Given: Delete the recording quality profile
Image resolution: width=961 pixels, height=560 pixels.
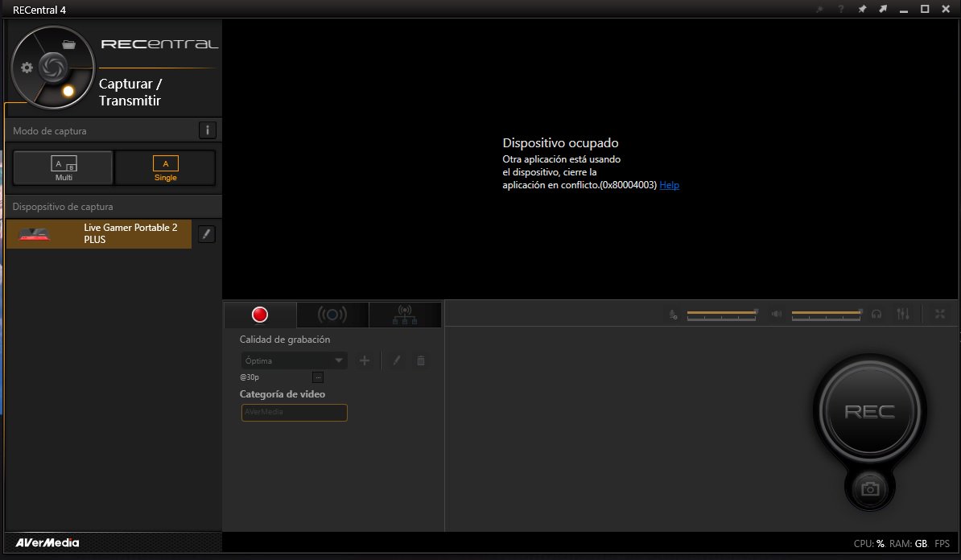Looking at the screenshot, I should [421, 360].
